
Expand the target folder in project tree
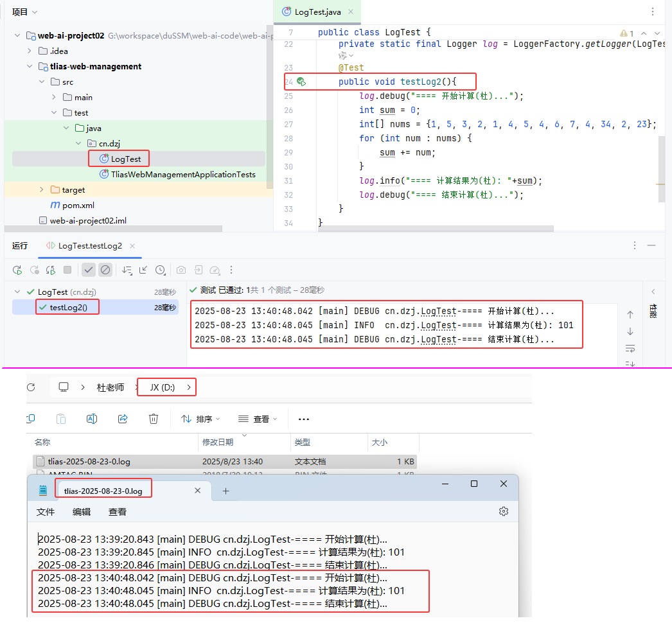point(42,190)
